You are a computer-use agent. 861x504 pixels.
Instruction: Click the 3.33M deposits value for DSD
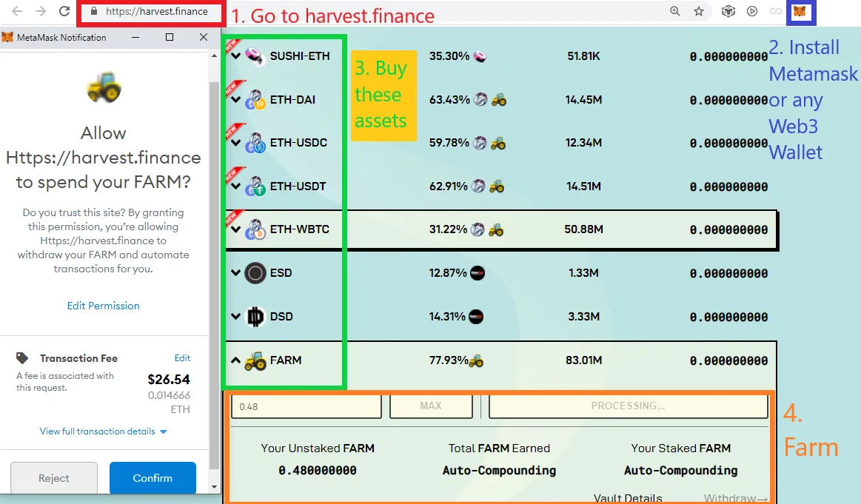583,317
